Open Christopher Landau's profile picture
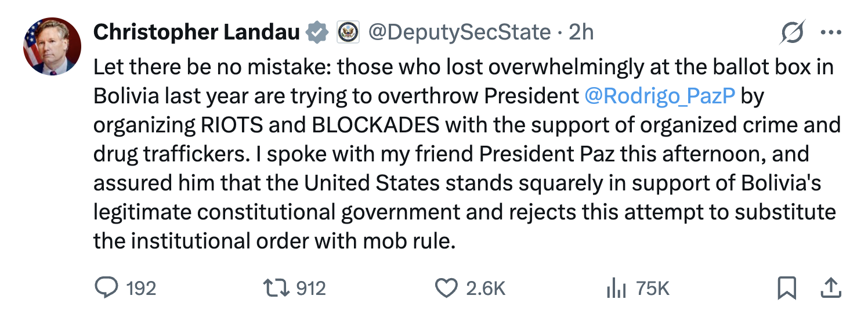Viewport: 868px width, 317px height. coord(52,46)
